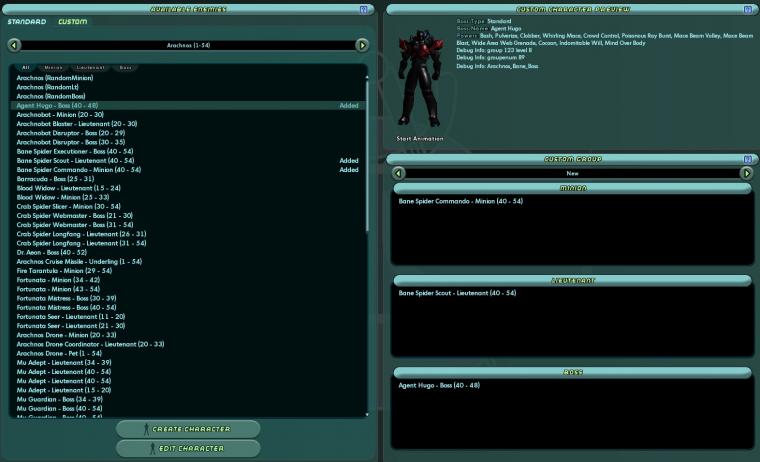
Task: Select Bane Spider Commando in Minion group box
Action: 460,201
